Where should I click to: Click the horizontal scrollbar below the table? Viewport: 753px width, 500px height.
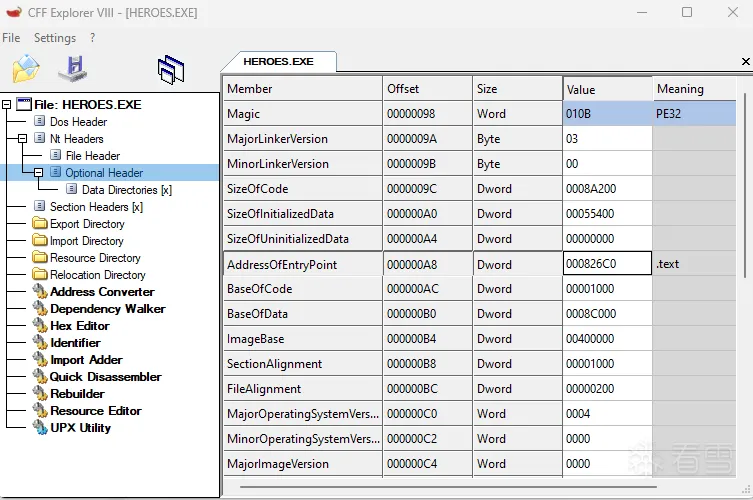448,487
